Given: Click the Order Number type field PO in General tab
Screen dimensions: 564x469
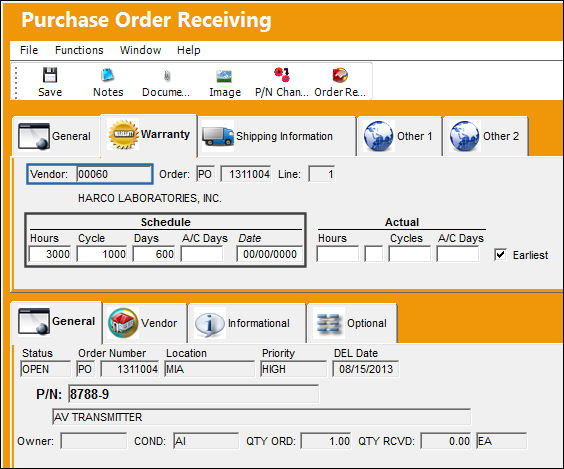Looking at the screenshot, I should [86, 369].
